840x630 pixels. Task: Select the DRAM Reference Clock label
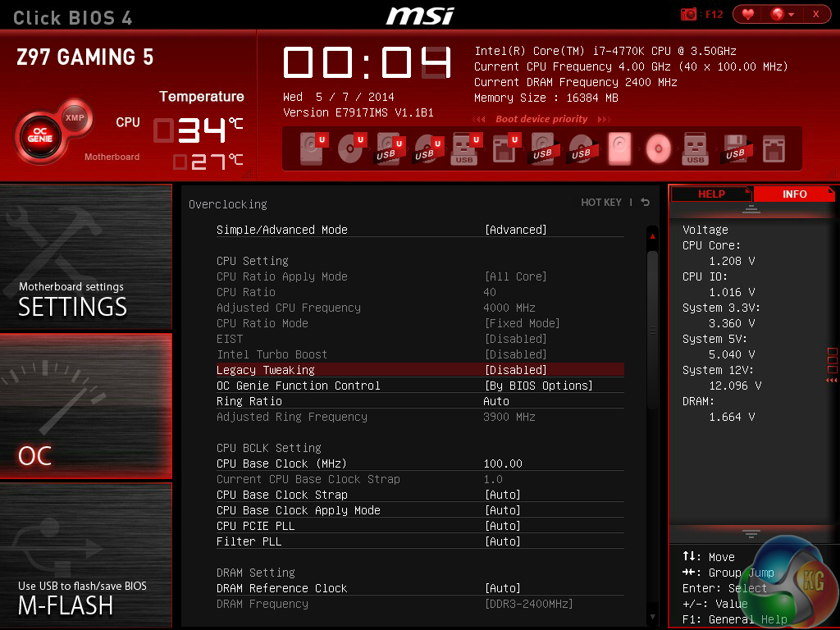point(282,587)
